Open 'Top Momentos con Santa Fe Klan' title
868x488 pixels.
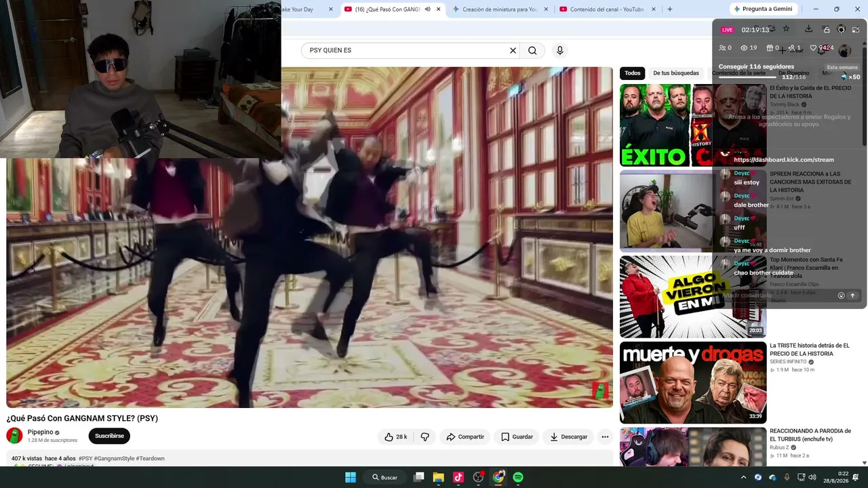tap(806, 268)
